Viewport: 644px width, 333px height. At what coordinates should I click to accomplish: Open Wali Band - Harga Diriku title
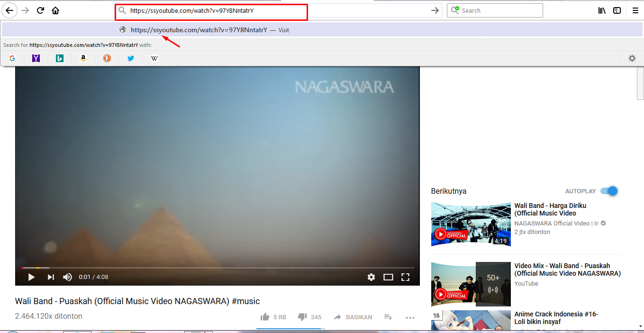550,209
